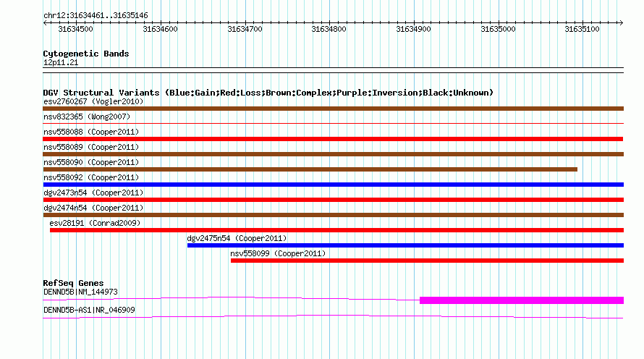This screenshot has height=359, width=644.
Task: Click the blue nsv558092 gain bar
Action: [333, 185]
